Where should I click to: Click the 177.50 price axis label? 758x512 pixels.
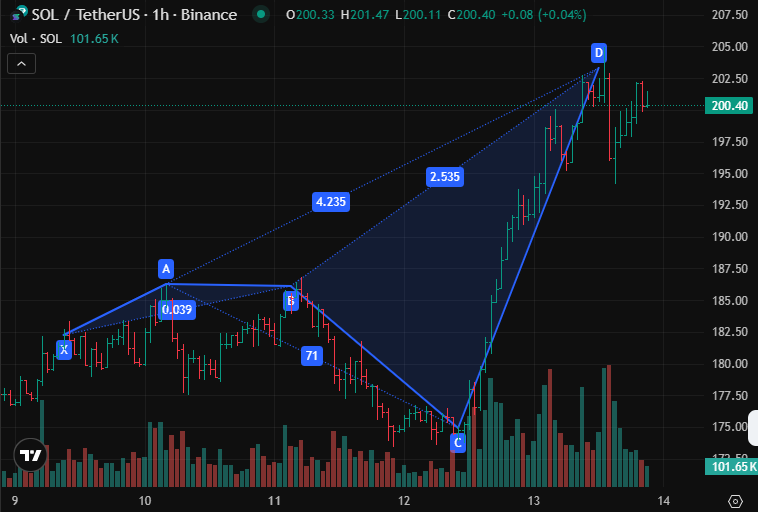729,395
